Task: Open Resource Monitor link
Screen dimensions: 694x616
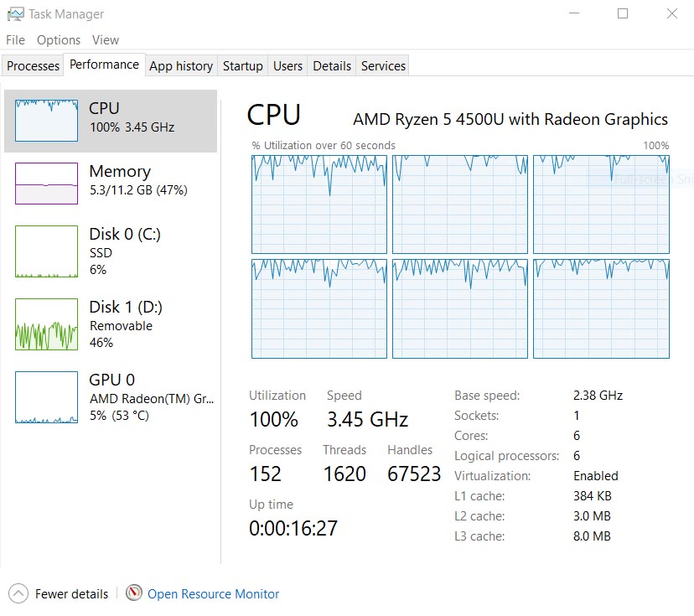Action: [x=214, y=594]
